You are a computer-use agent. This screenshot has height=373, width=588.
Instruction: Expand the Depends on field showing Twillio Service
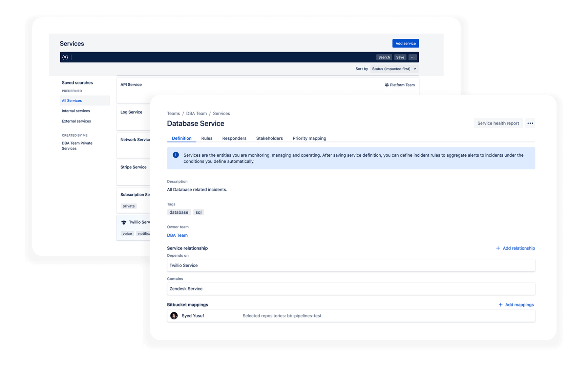click(351, 265)
